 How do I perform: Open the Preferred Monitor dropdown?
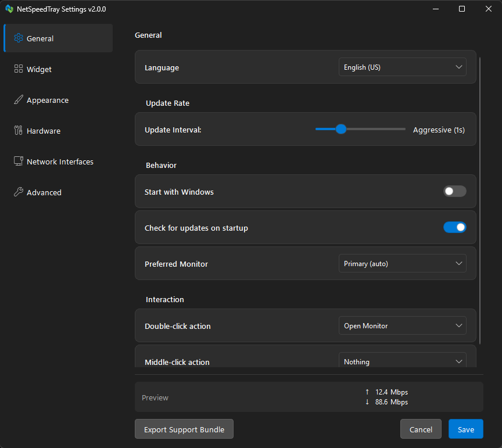coord(403,263)
